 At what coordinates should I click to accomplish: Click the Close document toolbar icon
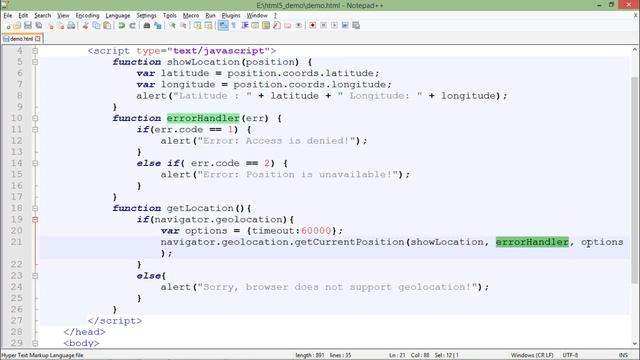pyautogui.click(x=50, y=26)
